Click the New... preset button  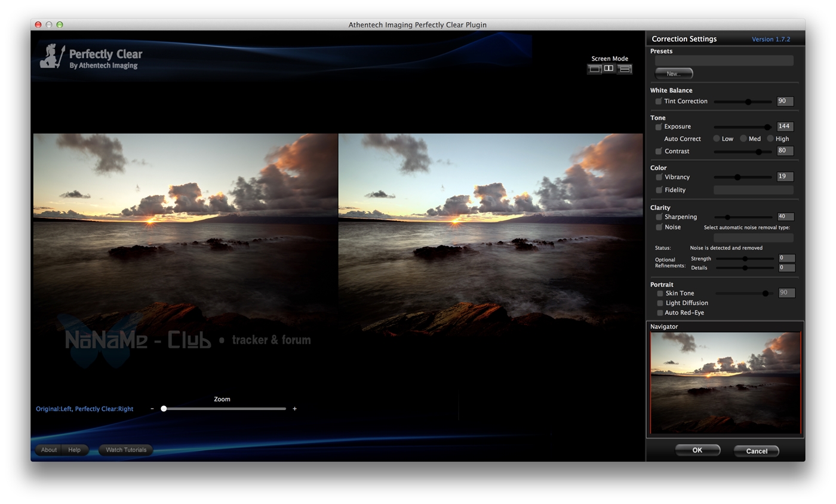pyautogui.click(x=674, y=73)
